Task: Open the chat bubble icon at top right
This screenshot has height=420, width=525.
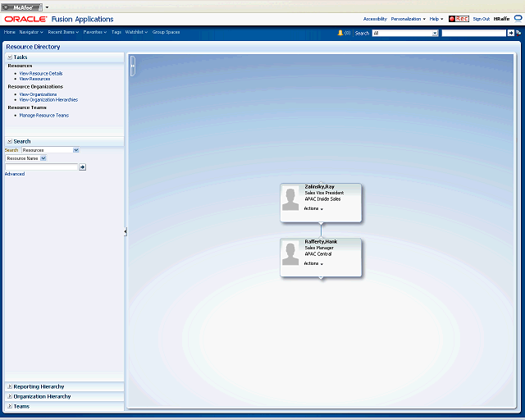Action: 518,19
